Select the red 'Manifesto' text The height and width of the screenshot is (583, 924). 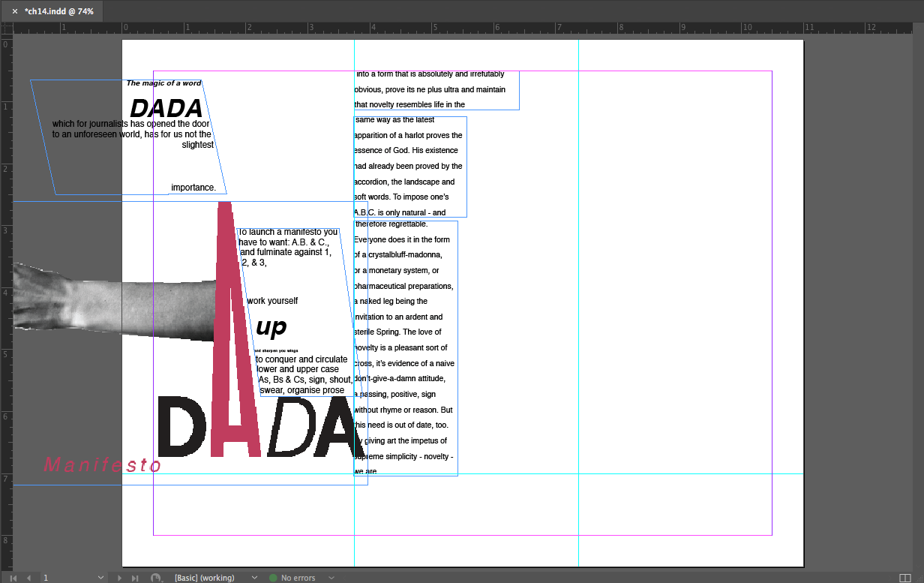point(103,465)
